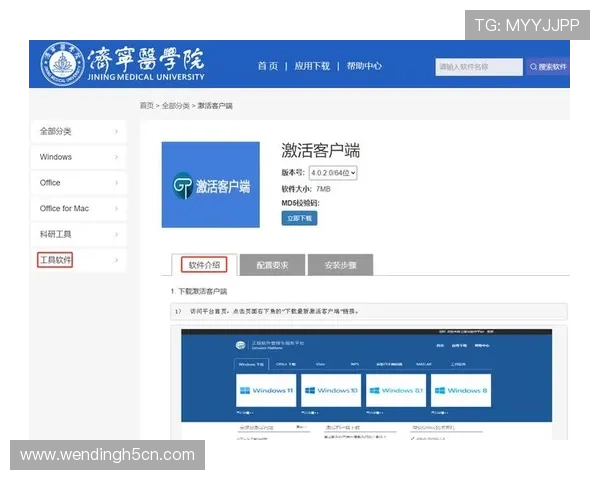The height and width of the screenshot is (480, 600).
Task: Focus the software name search field
Action: coord(479,67)
